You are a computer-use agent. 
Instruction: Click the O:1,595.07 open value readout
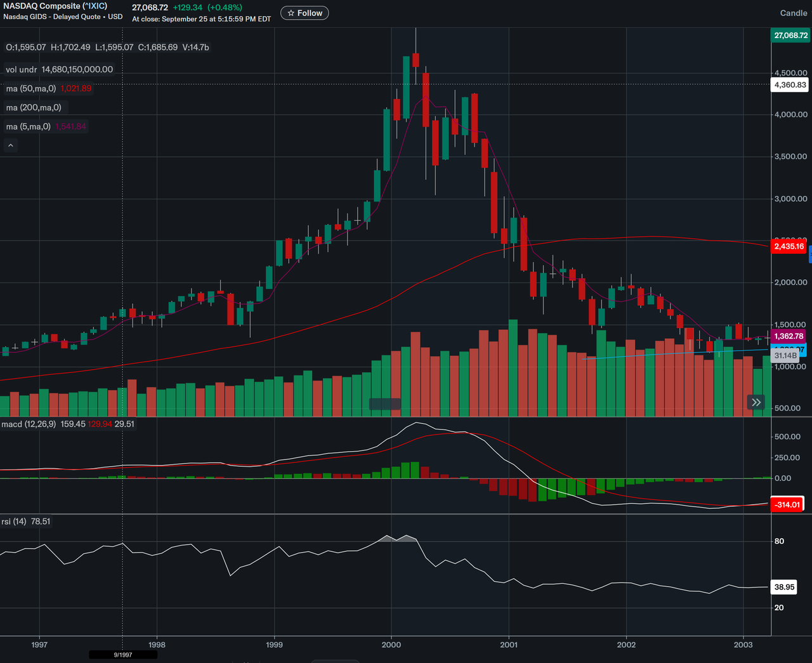(x=26, y=48)
